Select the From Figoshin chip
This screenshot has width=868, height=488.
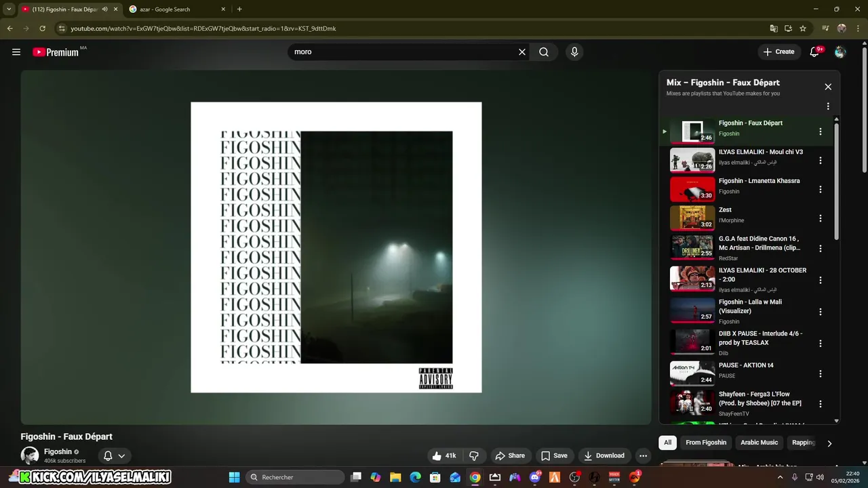coord(706,443)
